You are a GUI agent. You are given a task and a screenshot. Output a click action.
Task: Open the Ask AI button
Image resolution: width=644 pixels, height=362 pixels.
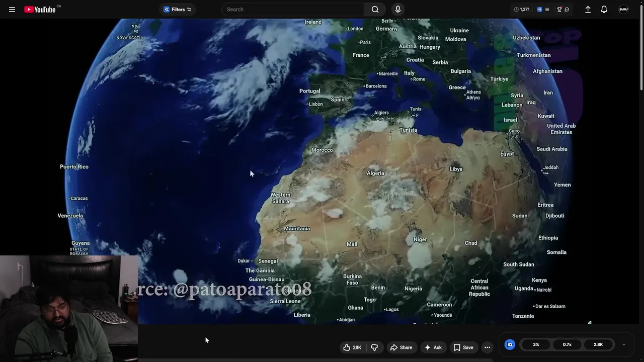point(433,347)
